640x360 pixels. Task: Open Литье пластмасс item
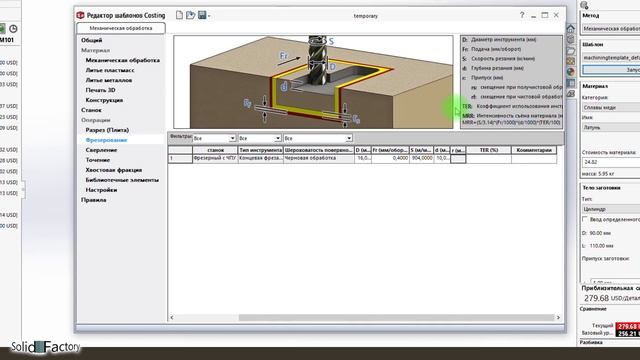110,70
